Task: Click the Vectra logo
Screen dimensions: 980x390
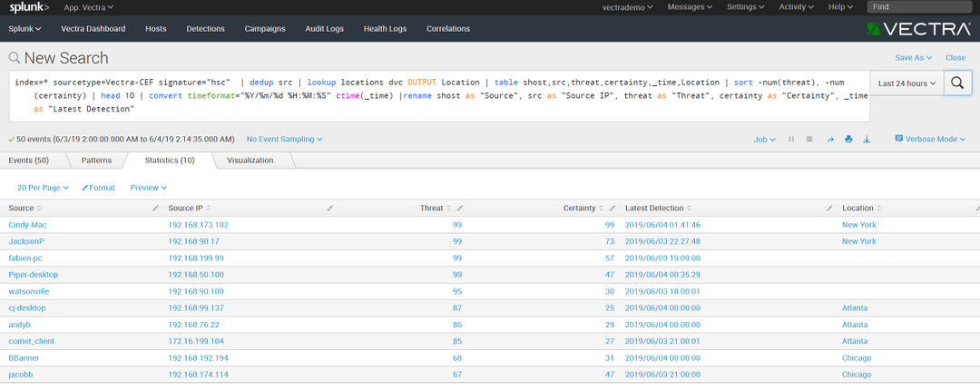Action: pos(918,29)
